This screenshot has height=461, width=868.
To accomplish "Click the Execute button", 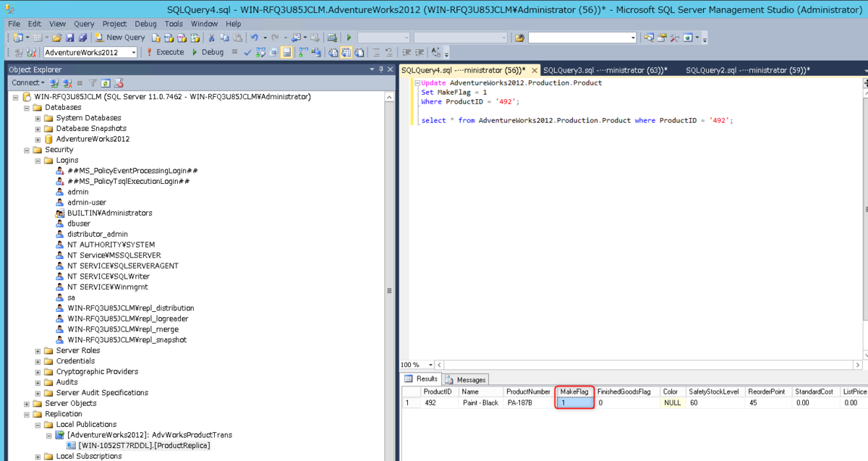I will click(x=165, y=52).
